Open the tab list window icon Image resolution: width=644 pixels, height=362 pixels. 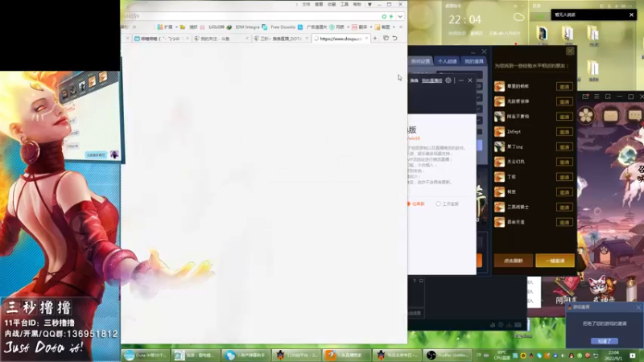pos(386,38)
